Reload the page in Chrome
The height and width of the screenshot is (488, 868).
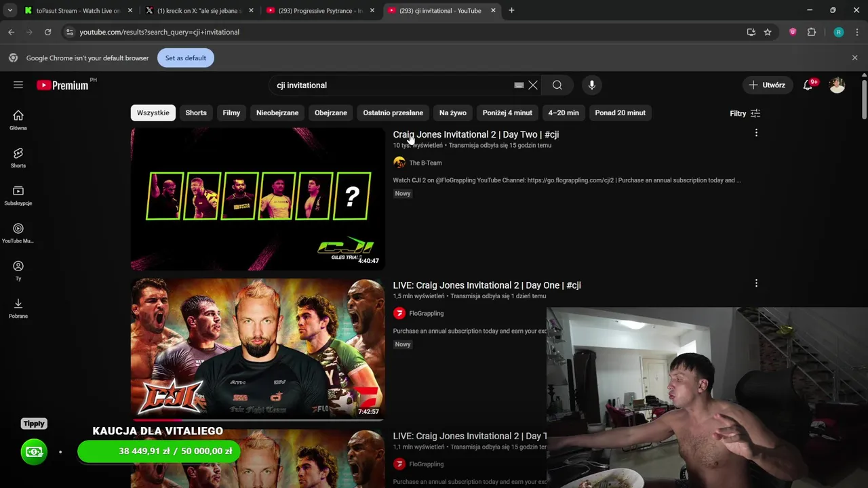[x=47, y=32]
